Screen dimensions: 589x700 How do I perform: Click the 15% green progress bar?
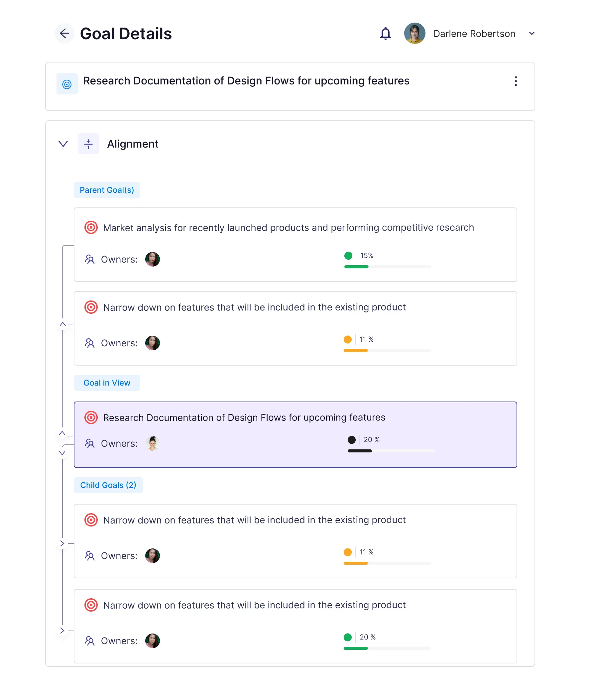point(388,267)
